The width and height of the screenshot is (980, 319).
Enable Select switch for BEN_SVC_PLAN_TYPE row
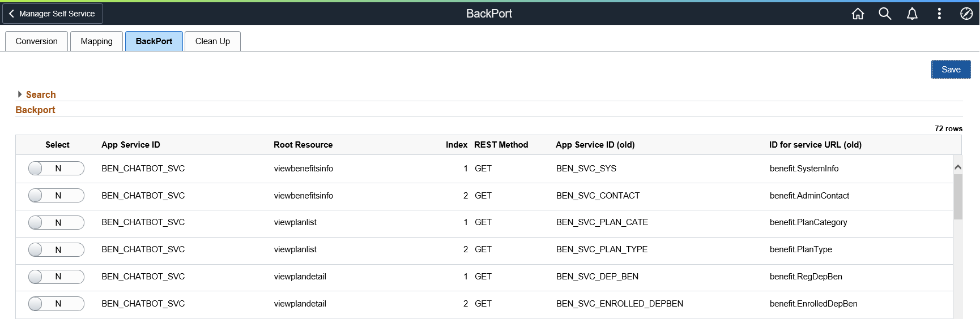coord(56,249)
